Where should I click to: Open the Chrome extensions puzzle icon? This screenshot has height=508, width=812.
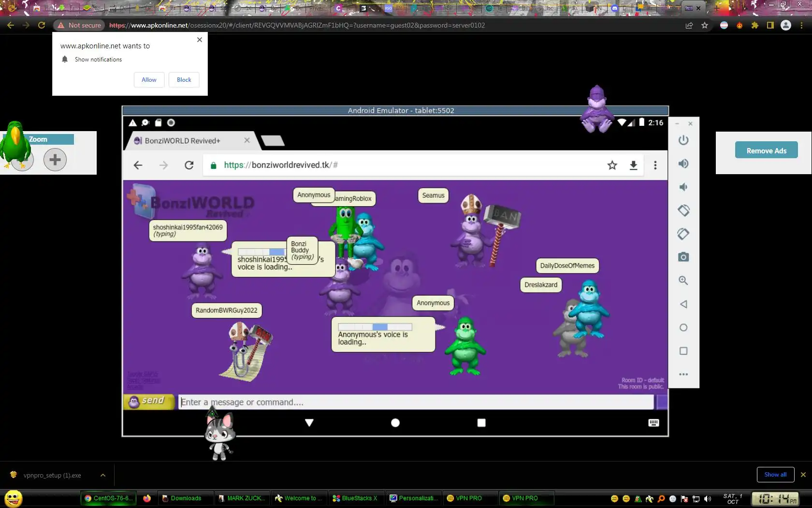[754, 25]
